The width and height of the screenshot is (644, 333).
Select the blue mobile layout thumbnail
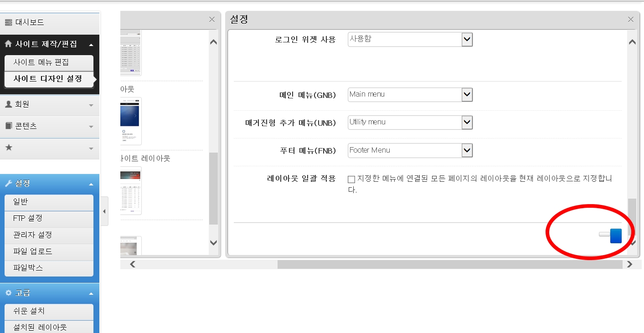131,121
